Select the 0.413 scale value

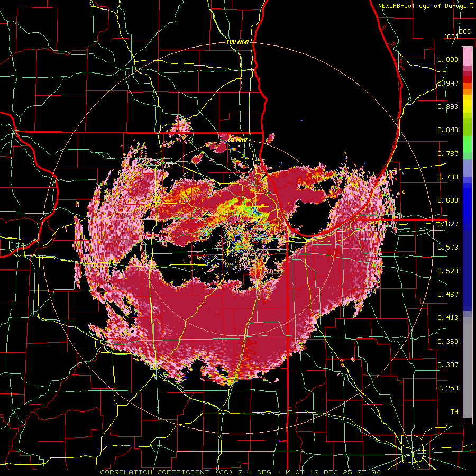point(448,318)
